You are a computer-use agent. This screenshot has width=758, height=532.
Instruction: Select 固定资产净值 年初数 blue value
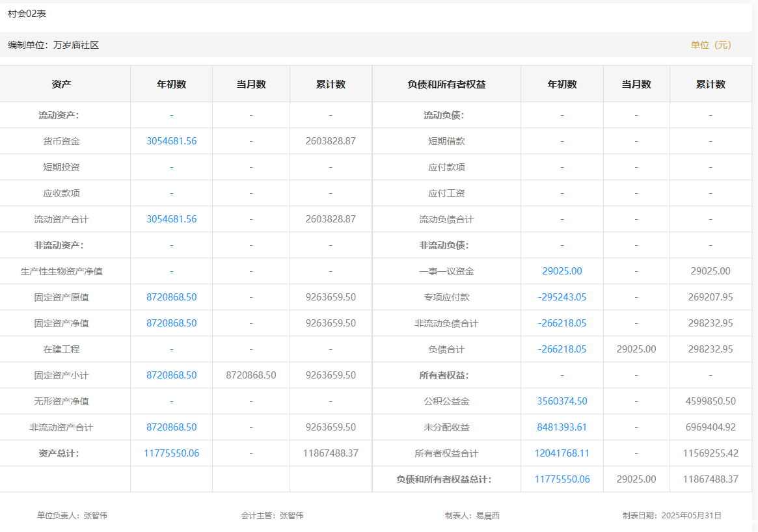point(171,323)
